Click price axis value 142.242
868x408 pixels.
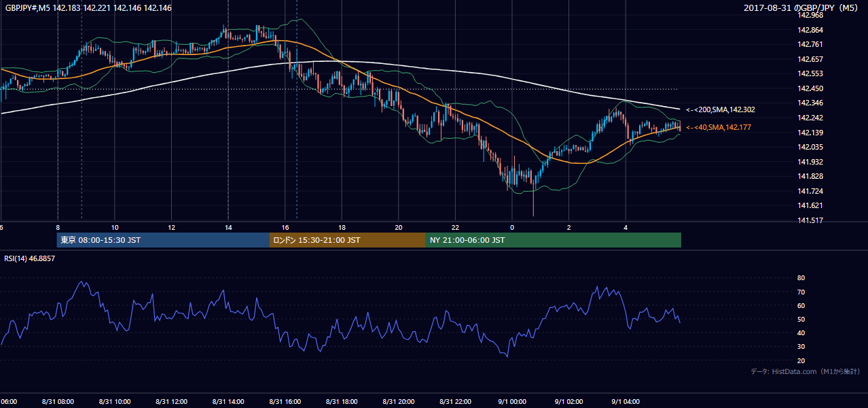point(811,118)
